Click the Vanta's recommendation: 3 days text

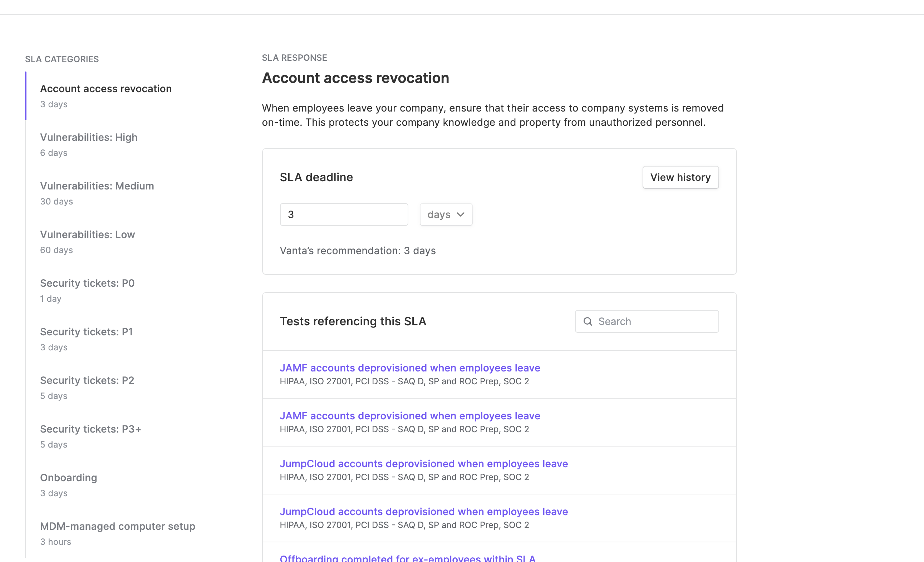[358, 251]
